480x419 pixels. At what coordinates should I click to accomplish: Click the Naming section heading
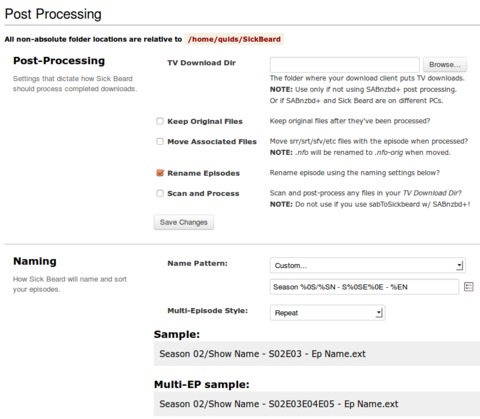click(x=35, y=261)
